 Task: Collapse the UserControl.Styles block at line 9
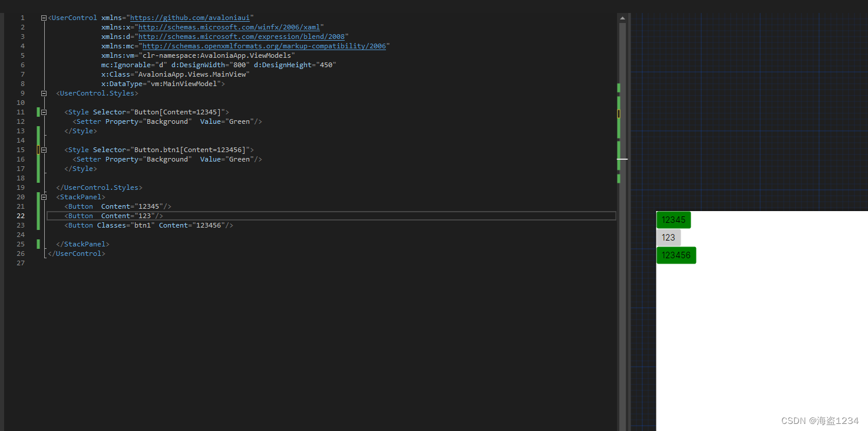[44, 93]
